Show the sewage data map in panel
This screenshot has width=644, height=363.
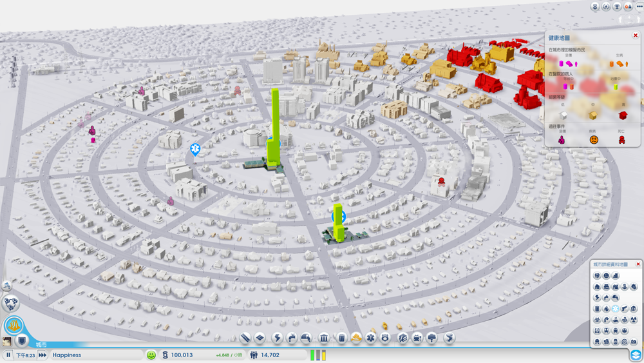pyautogui.click(x=615, y=298)
